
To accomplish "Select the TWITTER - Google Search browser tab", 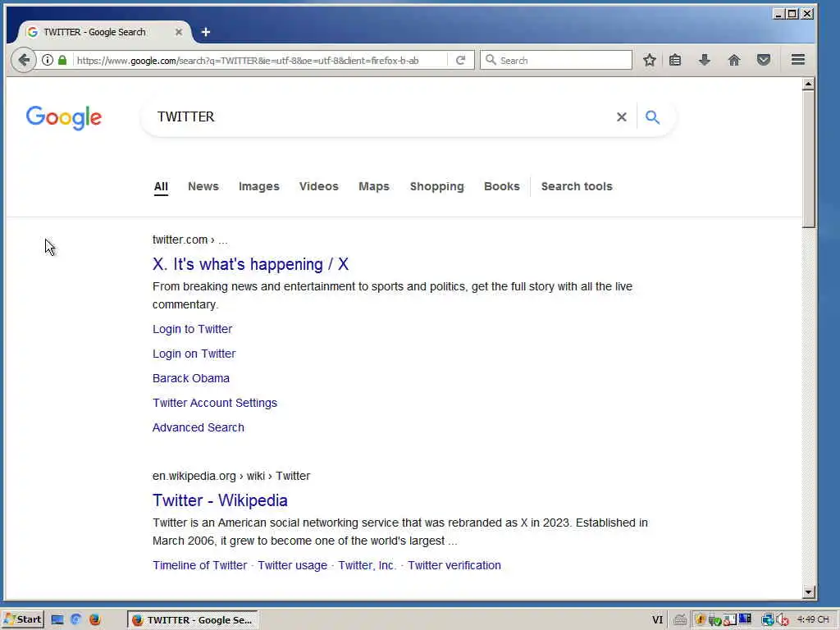I will click(x=105, y=32).
